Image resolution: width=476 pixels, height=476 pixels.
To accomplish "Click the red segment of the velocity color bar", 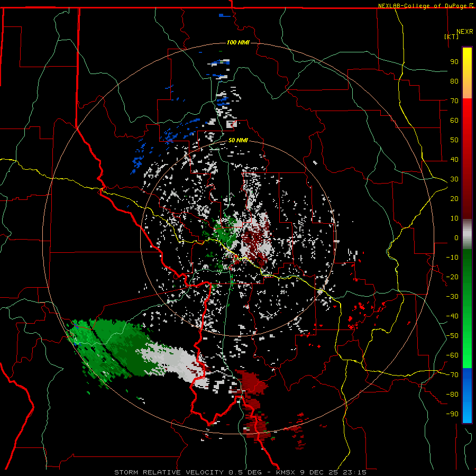I will click(x=467, y=159).
